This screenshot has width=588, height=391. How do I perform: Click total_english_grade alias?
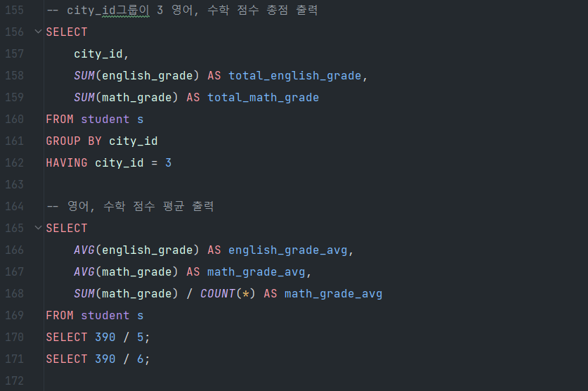point(295,76)
